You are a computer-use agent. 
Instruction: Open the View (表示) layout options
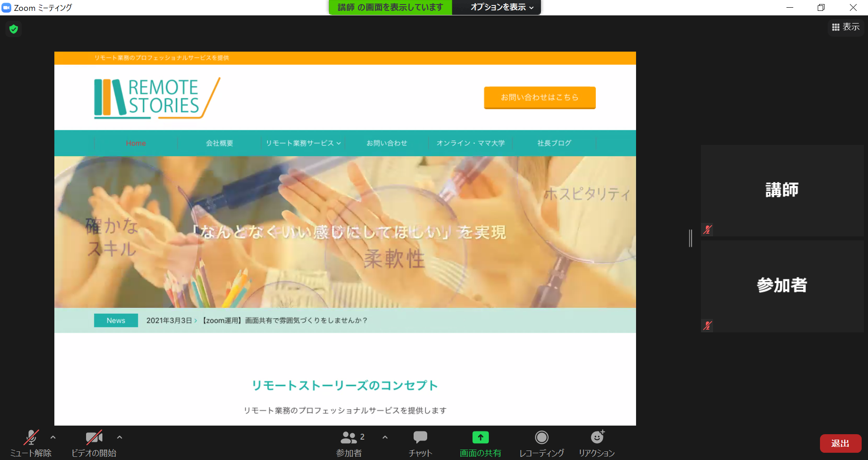point(846,27)
